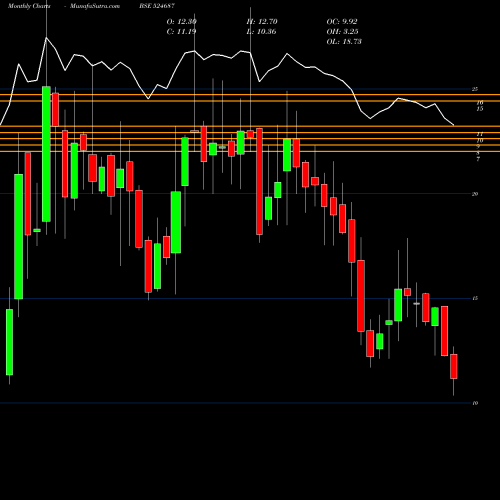
Task: Click the MunafaSutra.com label
Action: coord(95,6)
